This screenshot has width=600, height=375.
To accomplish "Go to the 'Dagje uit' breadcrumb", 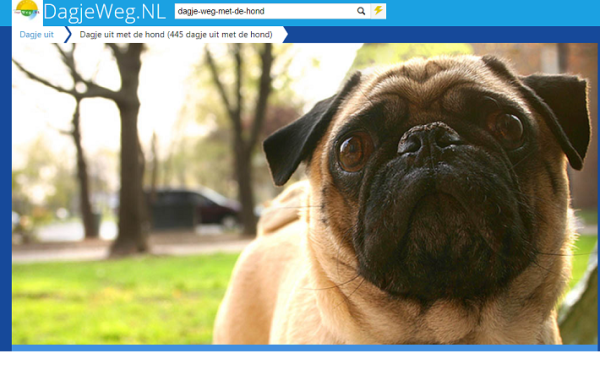I will tap(37, 34).
